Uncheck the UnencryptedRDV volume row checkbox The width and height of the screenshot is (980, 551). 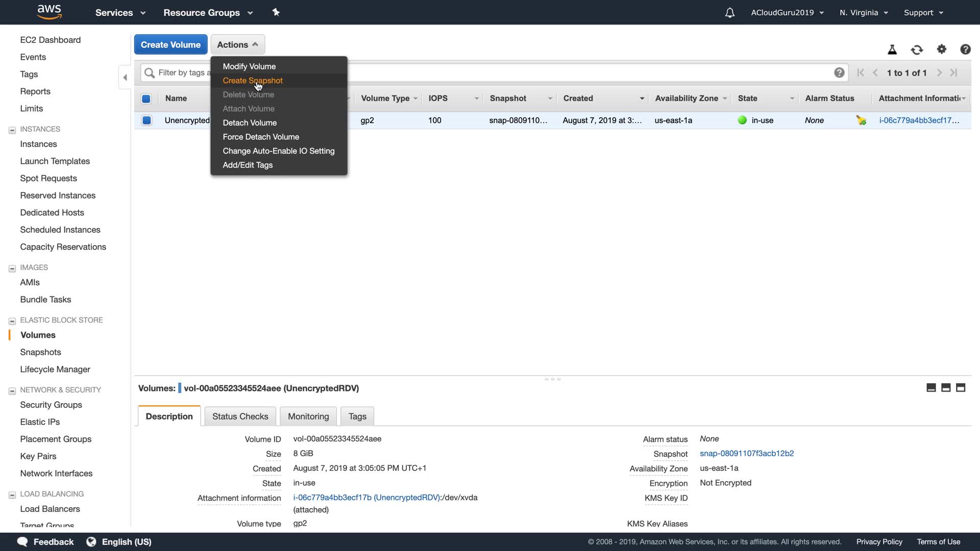click(146, 120)
